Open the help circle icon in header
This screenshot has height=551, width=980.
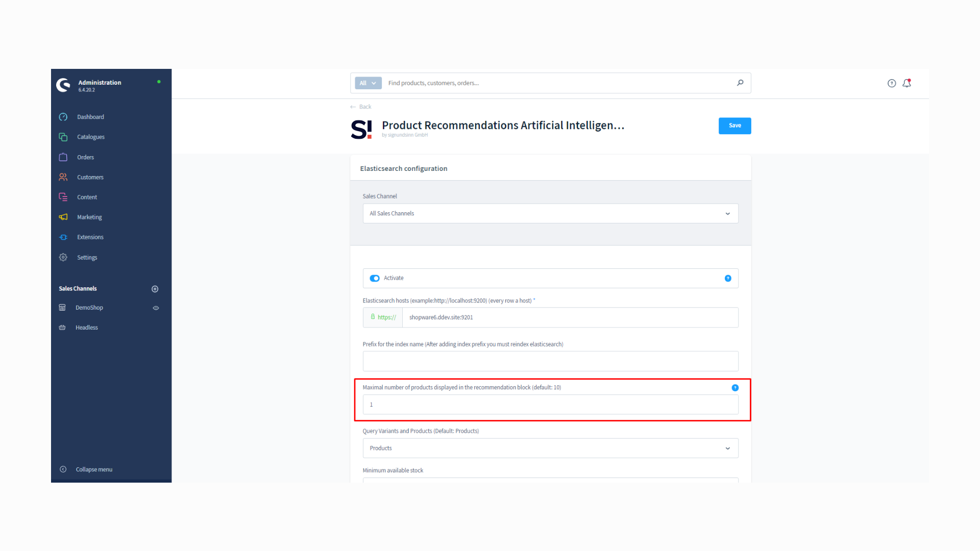891,83
